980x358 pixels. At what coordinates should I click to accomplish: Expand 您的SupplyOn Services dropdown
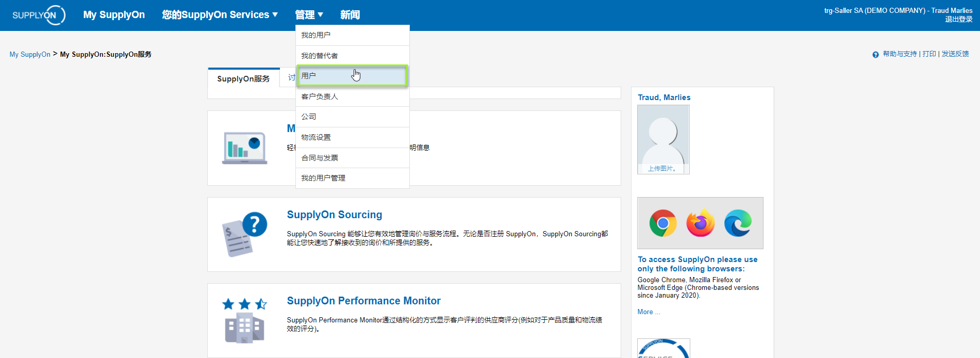(220, 15)
